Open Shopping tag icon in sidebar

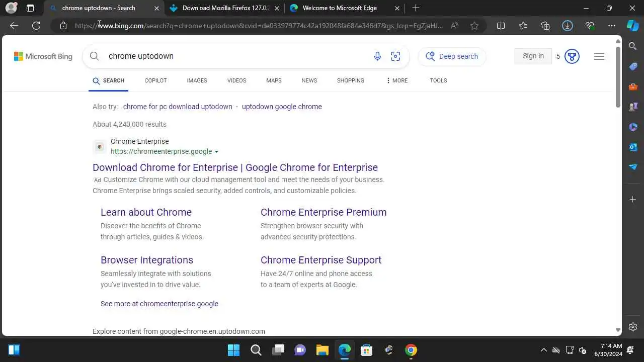point(633,66)
